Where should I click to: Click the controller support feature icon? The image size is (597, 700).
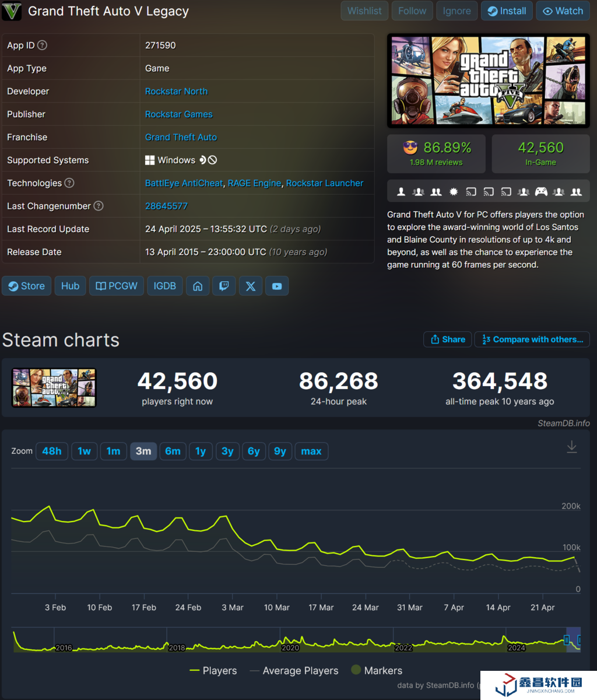[541, 191]
